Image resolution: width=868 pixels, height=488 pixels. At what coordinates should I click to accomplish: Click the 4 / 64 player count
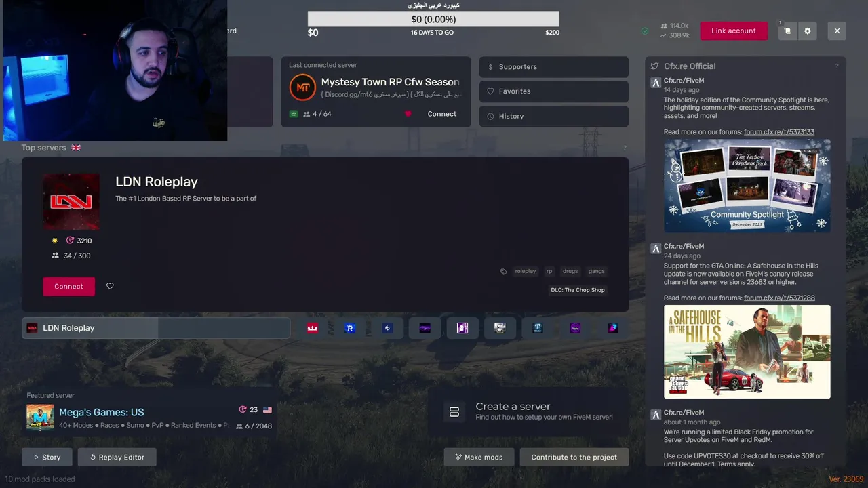pyautogui.click(x=317, y=114)
